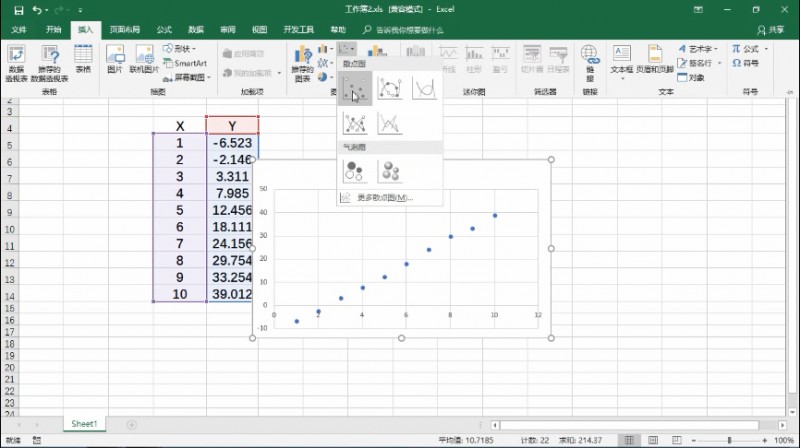Select the basic Scatter chart type
800x448 pixels.
click(355, 89)
